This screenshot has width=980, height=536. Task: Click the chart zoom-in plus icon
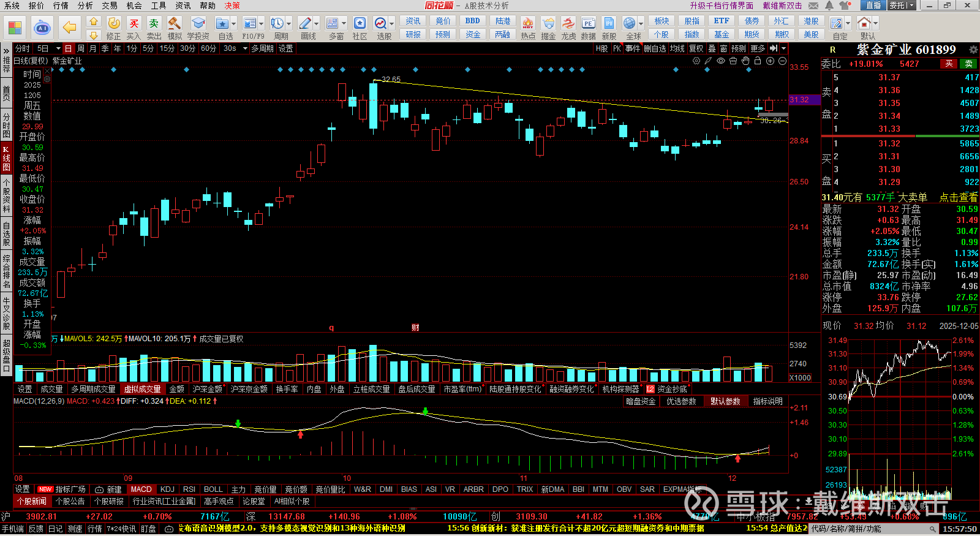pyautogui.click(x=770, y=61)
